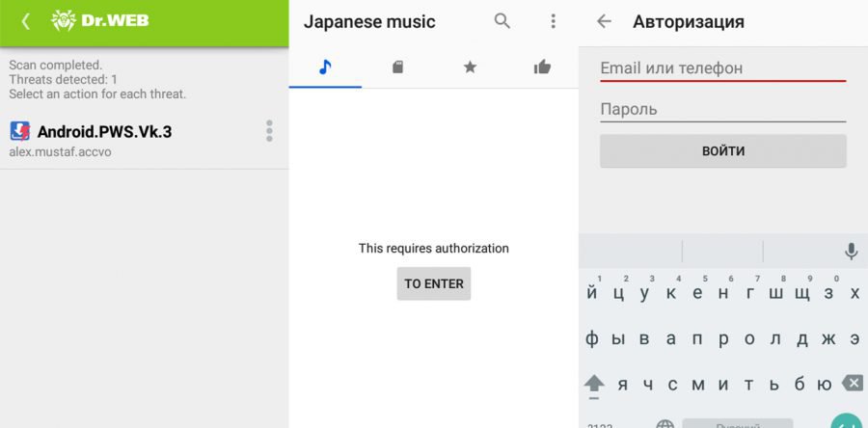Tap the ы key on the keyboard
Viewport: 868px width, 428px height.
pos(618,339)
